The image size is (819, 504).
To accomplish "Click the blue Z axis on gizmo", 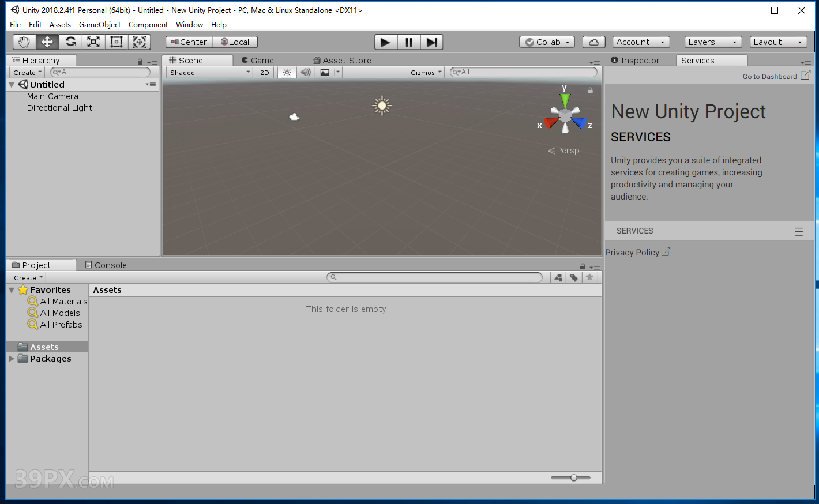I will click(580, 122).
